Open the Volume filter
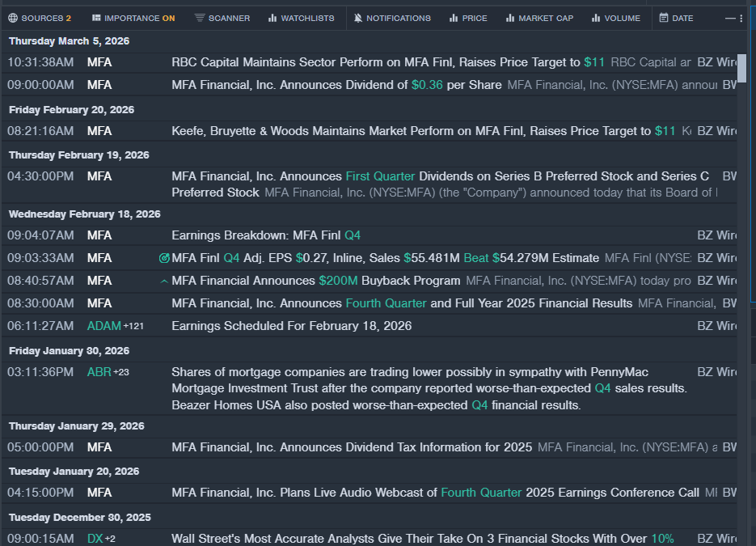Screen dimensions: 756x546 615,18
